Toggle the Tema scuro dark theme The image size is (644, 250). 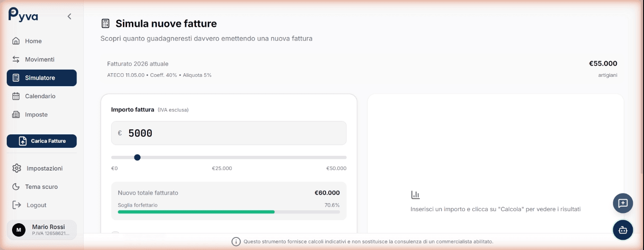(x=41, y=187)
